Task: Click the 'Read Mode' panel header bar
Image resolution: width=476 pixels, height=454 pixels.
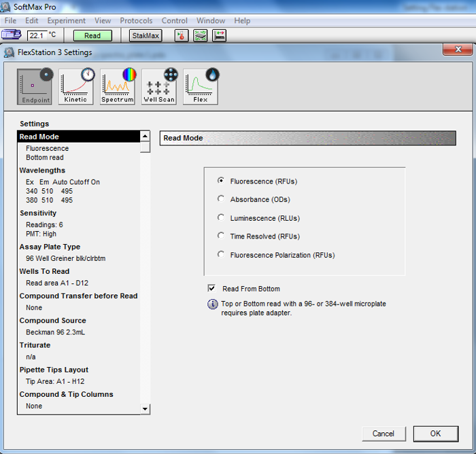Action: [308, 138]
